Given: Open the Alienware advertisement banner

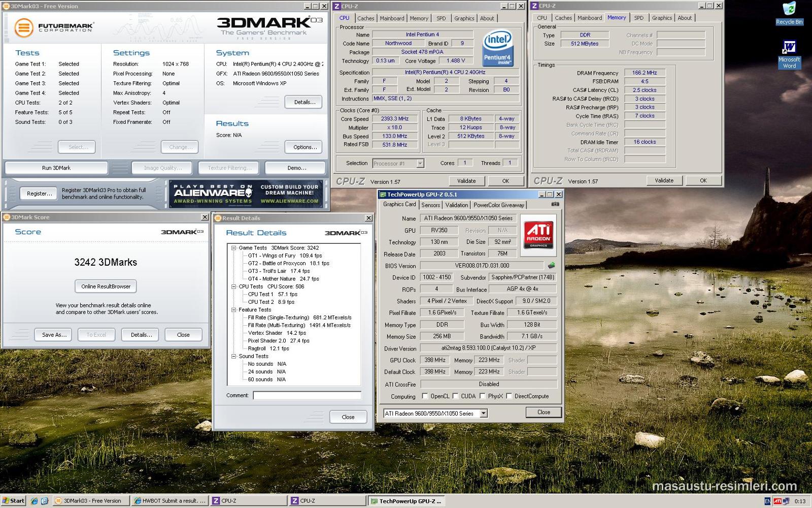Looking at the screenshot, I should (246, 194).
